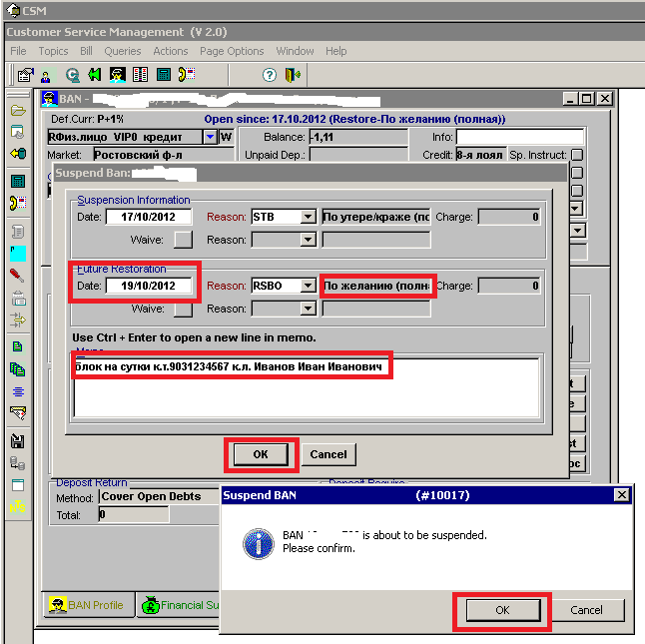Switch to the BAN Profile tab
Screen dimensions: 645x644
(89, 605)
